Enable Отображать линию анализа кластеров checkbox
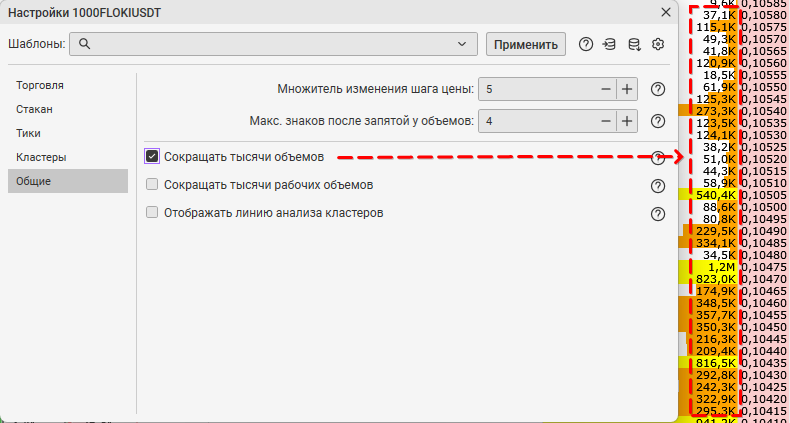 [x=152, y=212]
